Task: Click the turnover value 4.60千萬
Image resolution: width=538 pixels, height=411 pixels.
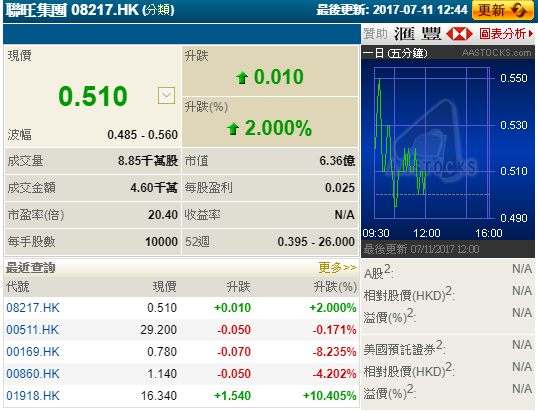Action: coord(154,188)
